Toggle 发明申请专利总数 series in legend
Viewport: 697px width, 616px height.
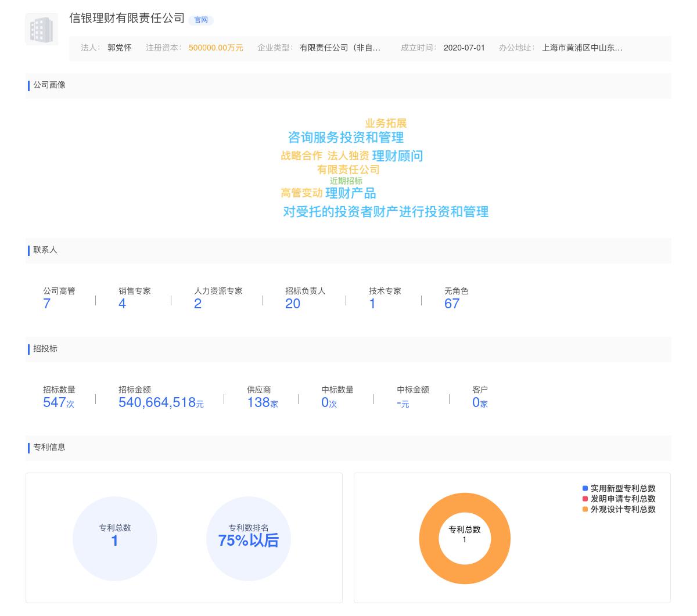coord(621,500)
